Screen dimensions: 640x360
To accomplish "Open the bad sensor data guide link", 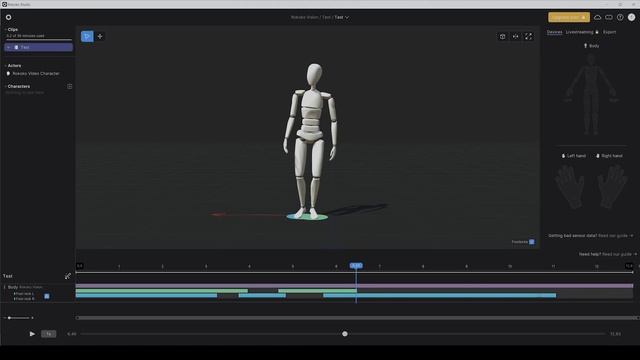I will [615, 236].
